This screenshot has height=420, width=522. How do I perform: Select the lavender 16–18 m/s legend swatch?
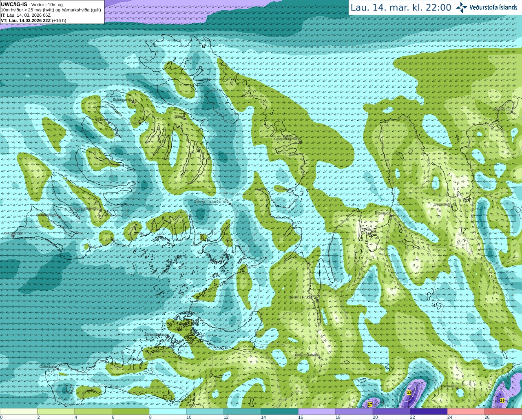point(317,411)
